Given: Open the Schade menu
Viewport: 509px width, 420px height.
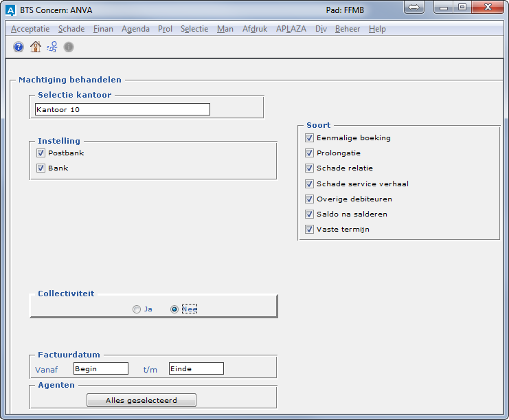Looking at the screenshot, I should tap(71, 29).
